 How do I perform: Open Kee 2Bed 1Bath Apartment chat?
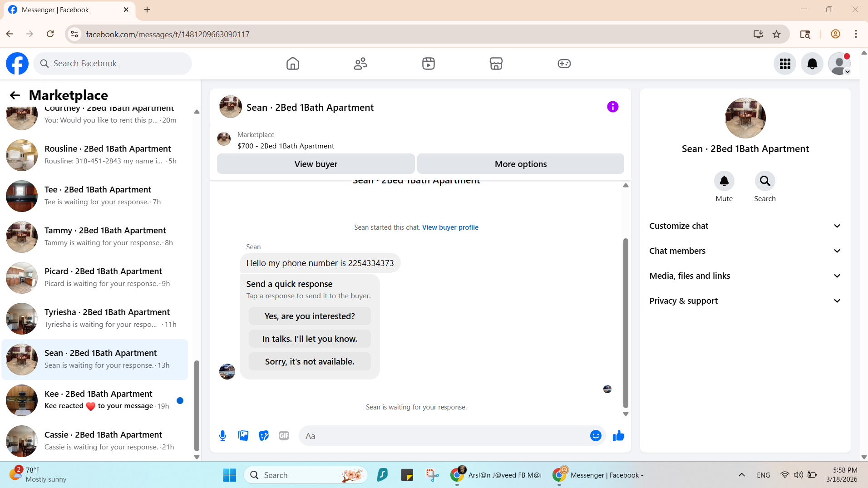(x=94, y=400)
